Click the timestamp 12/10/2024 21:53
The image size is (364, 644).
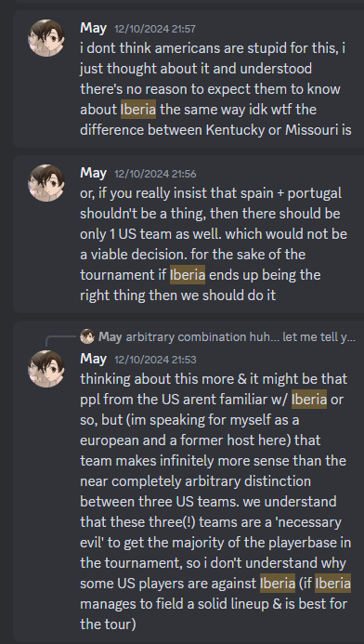155,360
